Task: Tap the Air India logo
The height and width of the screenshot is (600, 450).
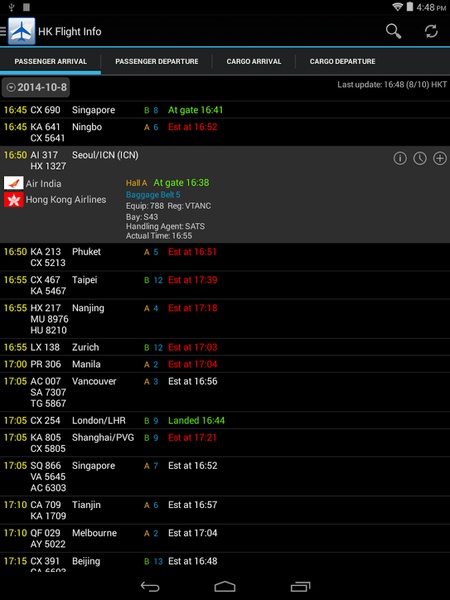Action: (14, 183)
